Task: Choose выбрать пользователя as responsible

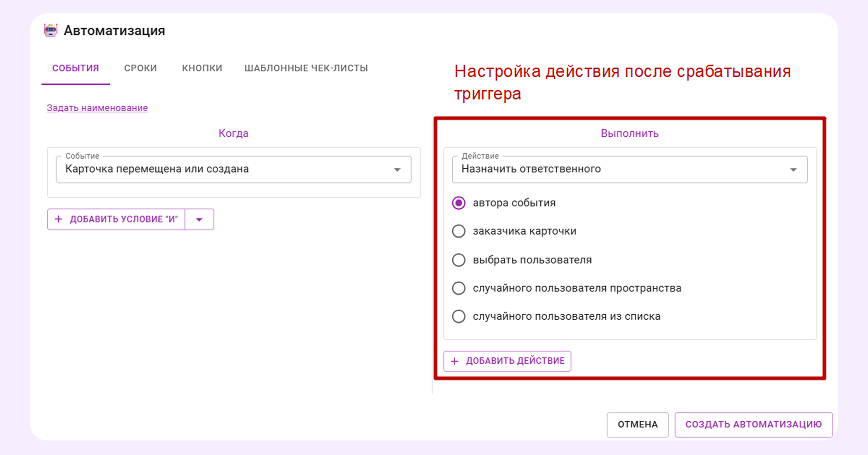Action: click(x=459, y=260)
